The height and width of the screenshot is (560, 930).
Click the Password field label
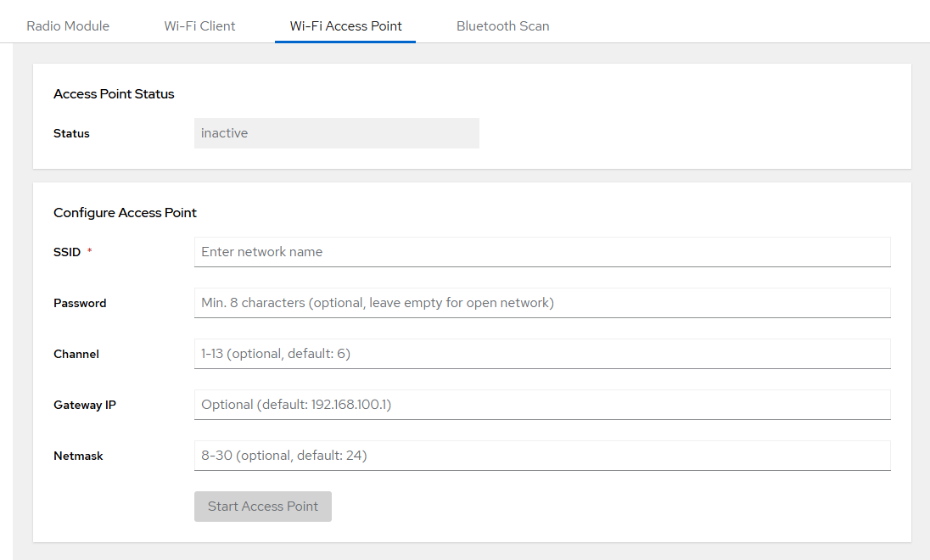80,303
